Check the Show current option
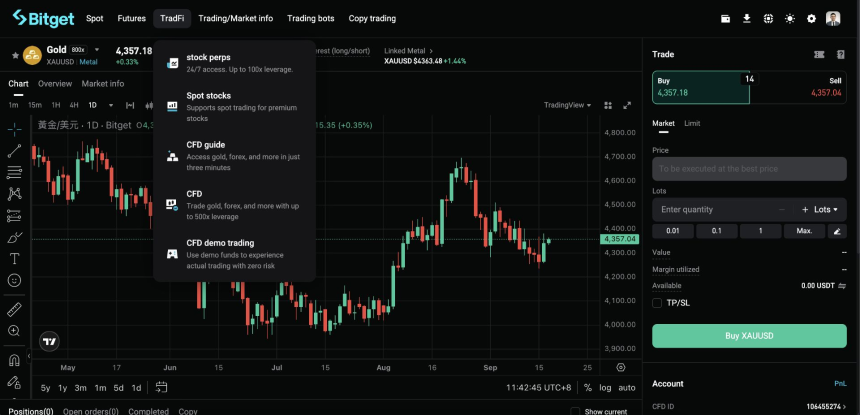This screenshot has width=860, height=415. 575,411
